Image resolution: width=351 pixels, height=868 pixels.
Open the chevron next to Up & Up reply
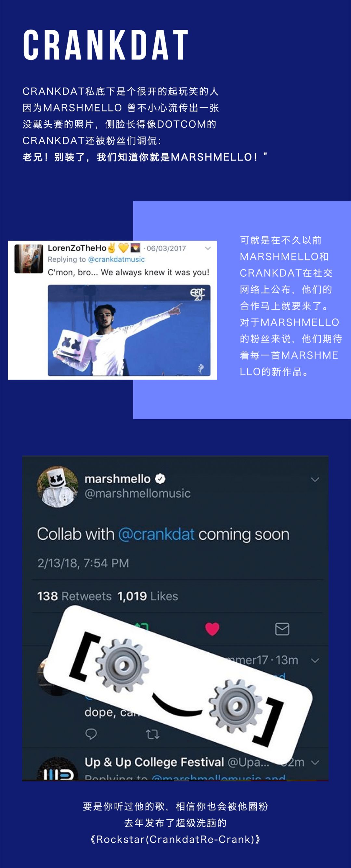(x=315, y=762)
